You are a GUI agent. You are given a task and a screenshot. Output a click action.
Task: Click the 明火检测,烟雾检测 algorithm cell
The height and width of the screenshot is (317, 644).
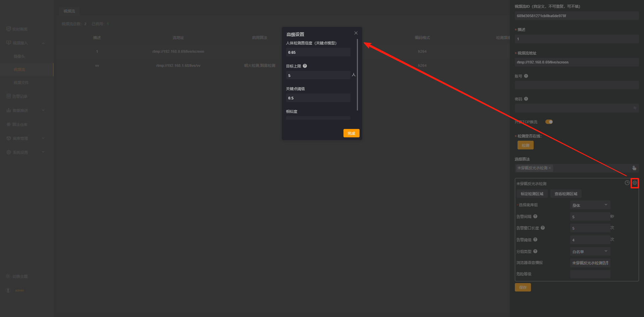point(260,65)
